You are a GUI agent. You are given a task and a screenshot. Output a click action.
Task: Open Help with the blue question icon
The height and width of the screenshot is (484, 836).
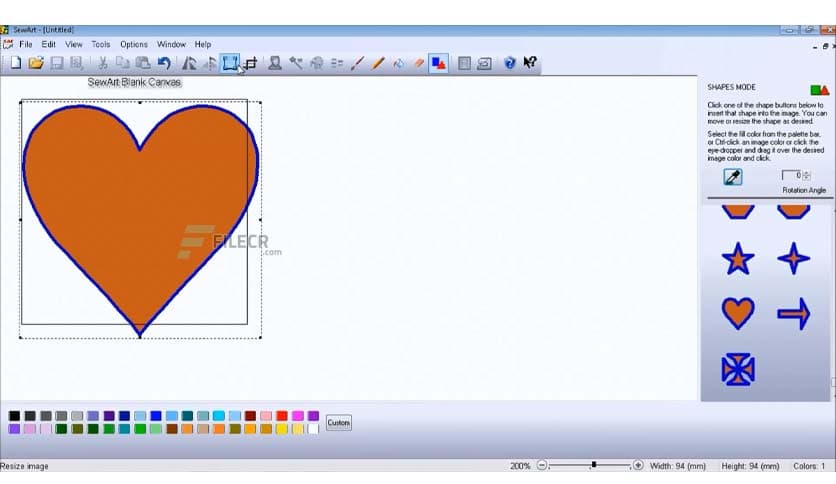coord(510,63)
